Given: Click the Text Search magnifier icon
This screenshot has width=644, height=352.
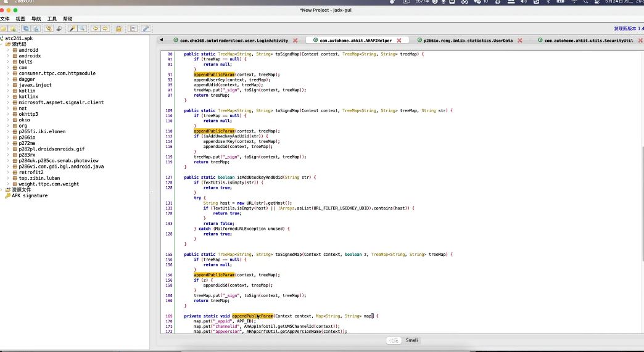Looking at the screenshot, I should [x=81, y=28].
